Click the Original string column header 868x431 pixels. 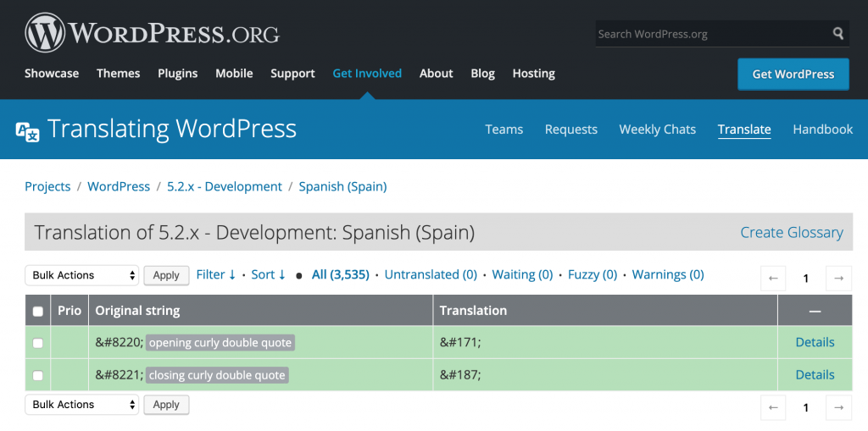point(261,311)
